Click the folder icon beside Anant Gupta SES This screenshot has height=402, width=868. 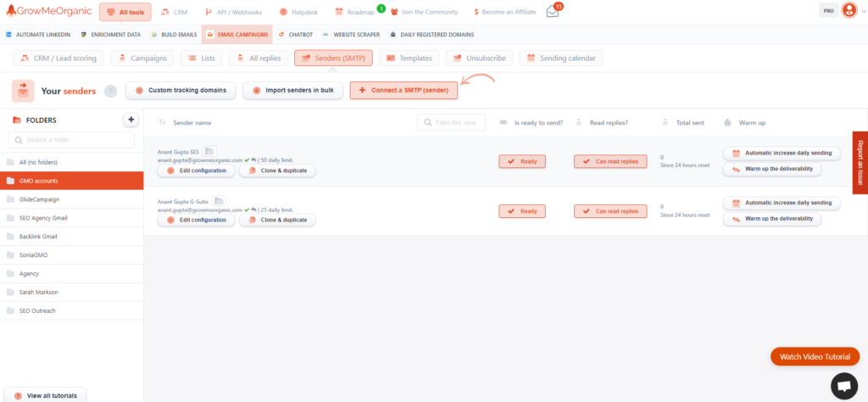(x=210, y=151)
